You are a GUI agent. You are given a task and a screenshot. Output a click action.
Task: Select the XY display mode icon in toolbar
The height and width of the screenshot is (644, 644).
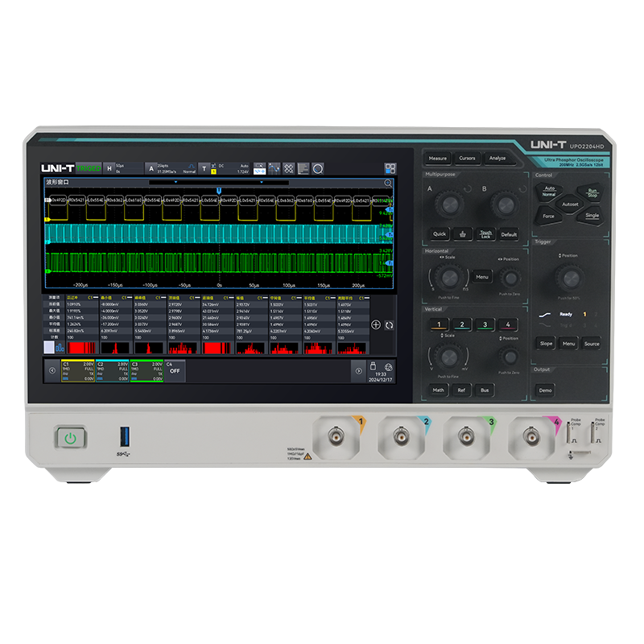[288, 168]
